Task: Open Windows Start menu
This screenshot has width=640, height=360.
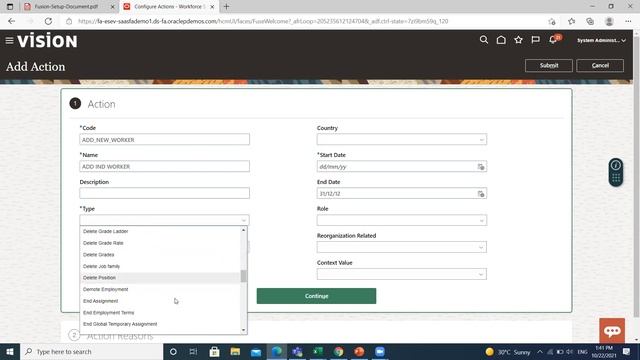Action: tap(10, 351)
